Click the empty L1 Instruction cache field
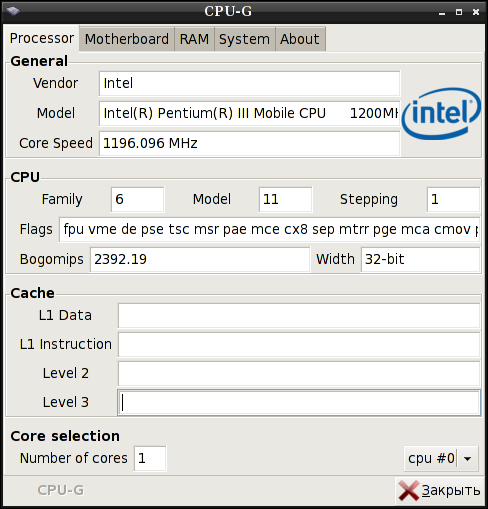Screen dimensions: 488x509 pyautogui.click(x=299, y=344)
